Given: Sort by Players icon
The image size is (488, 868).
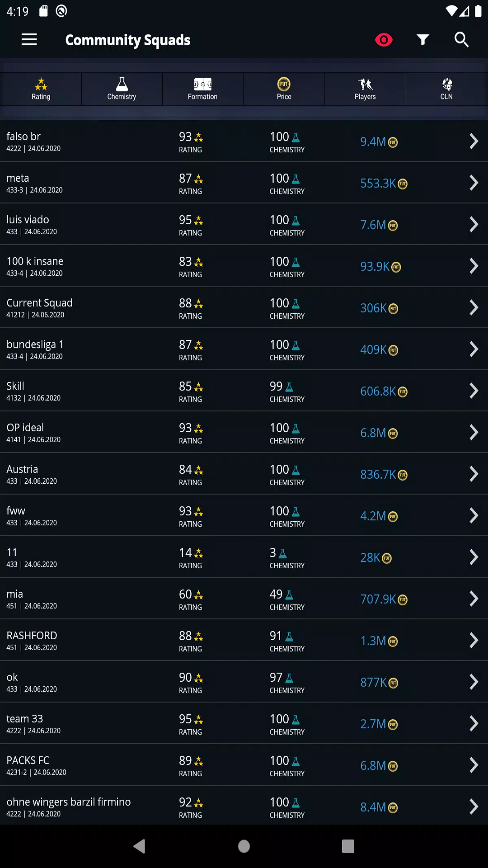Looking at the screenshot, I should 365,89.
